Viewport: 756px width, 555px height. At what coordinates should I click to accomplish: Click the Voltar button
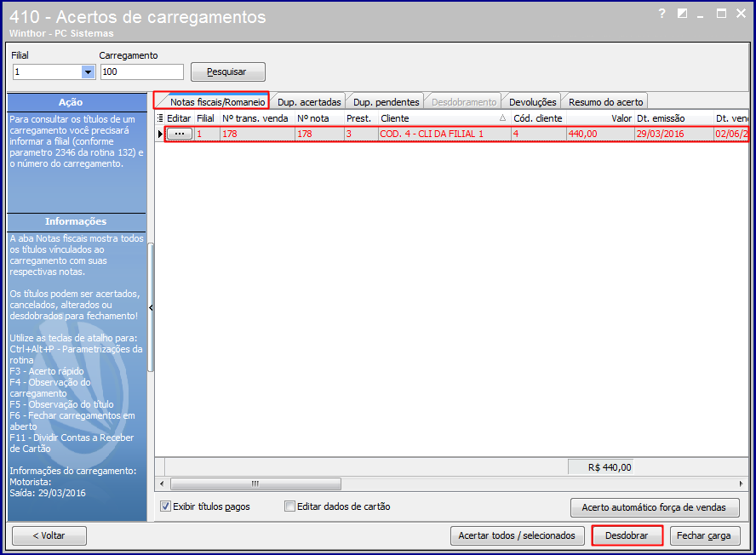click(x=49, y=535)
